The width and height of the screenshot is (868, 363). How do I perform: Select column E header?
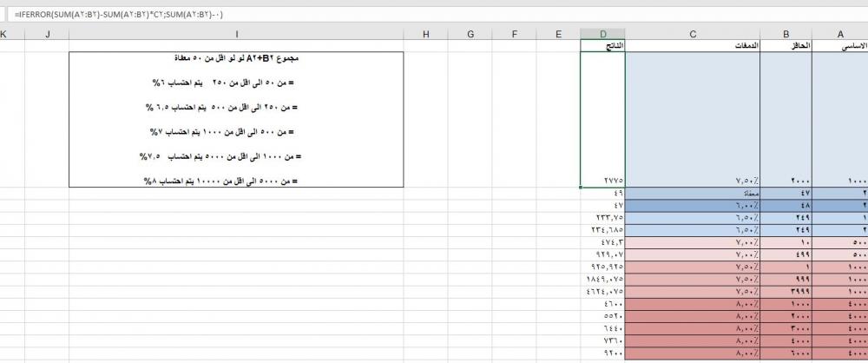559,34
